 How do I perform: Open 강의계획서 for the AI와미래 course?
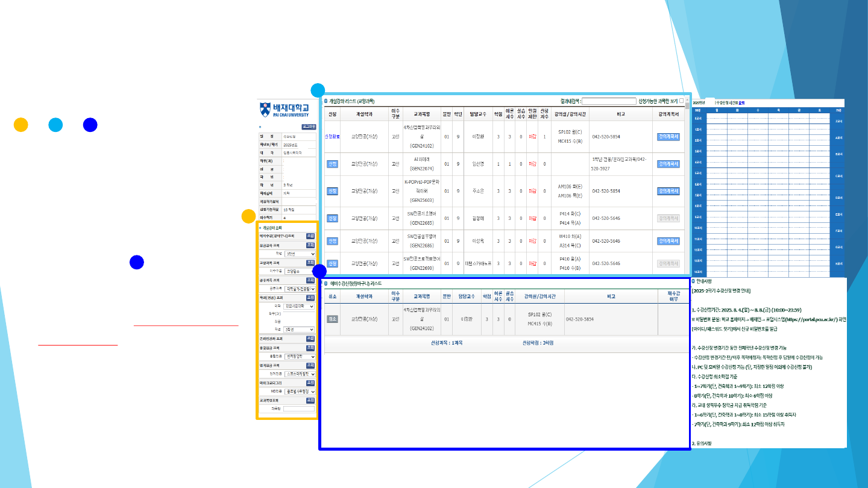(x=668, y=164)
